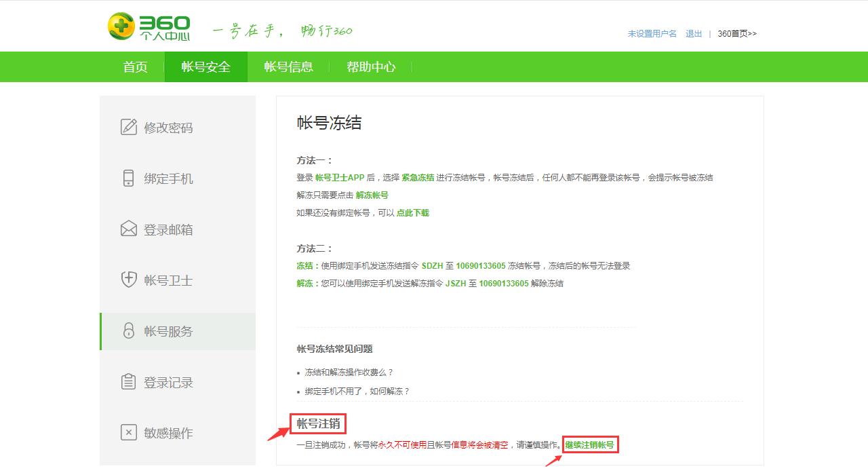Screen dimensions: 868x475
Task: Select the 帐号卫士 shield icon
Action: pos(128,280)
